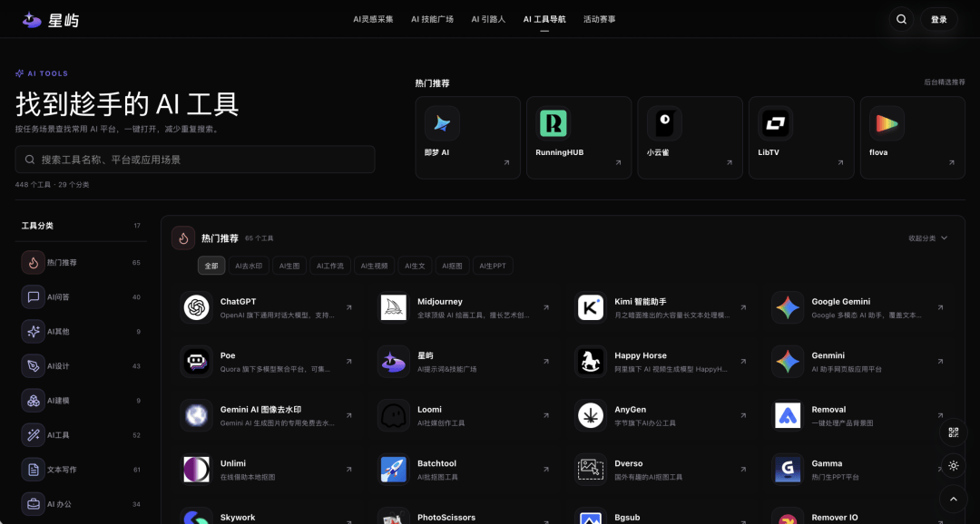Open 活动赛事 in the top navigation
980x524 pixels.
(x=600, y=19)
